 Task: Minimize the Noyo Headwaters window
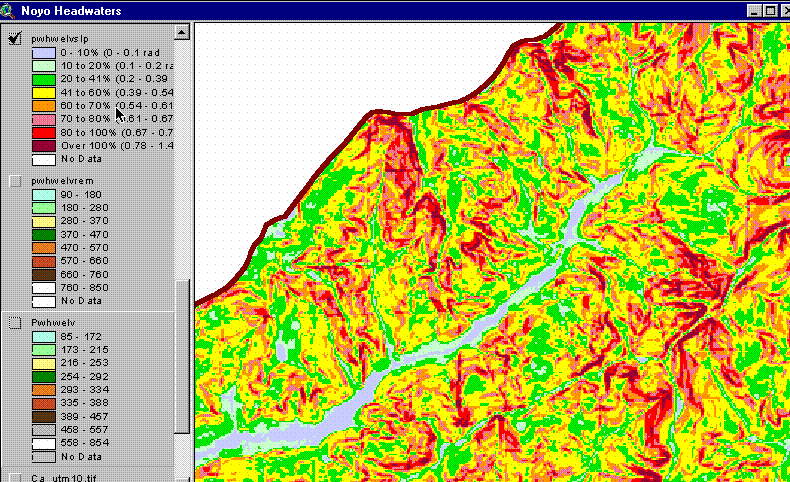click(x=754, y=11)
